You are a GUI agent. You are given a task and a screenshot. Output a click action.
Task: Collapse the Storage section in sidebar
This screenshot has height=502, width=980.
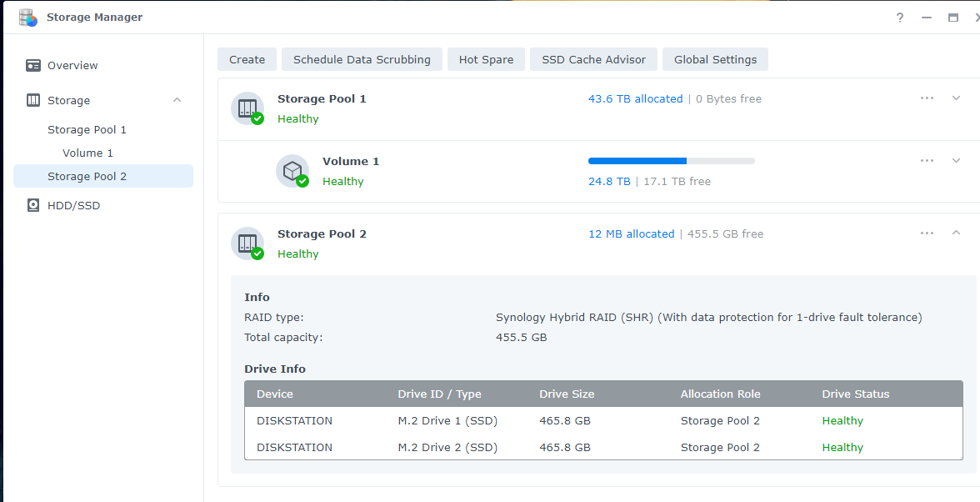[177, 100]
